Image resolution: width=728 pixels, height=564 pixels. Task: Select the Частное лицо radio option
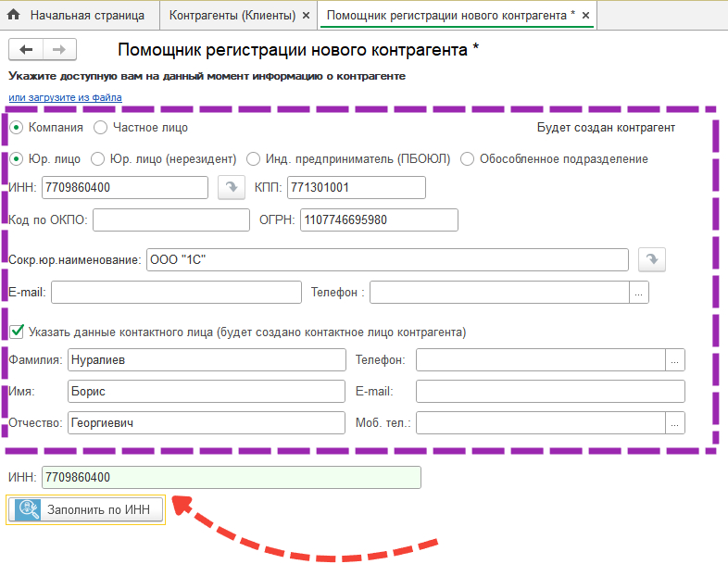100,127
